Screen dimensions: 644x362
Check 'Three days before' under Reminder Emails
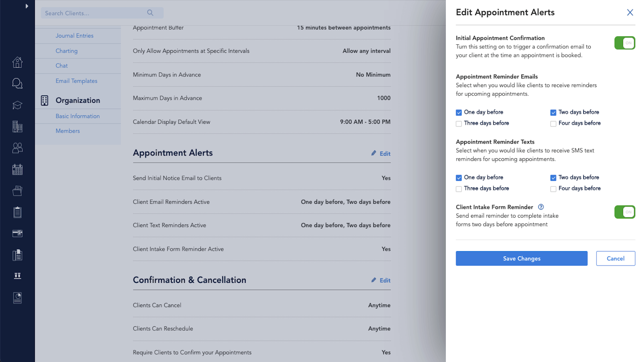tap(459, 124)
